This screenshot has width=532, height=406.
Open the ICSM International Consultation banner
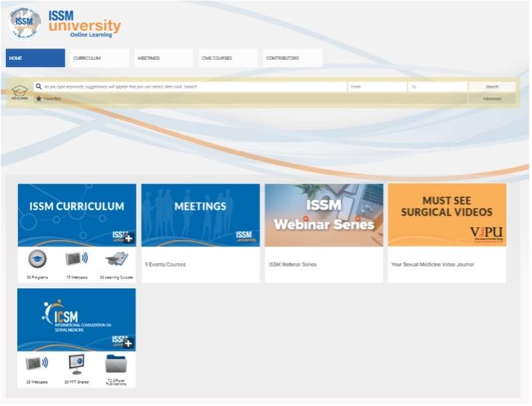coord(76,320)
